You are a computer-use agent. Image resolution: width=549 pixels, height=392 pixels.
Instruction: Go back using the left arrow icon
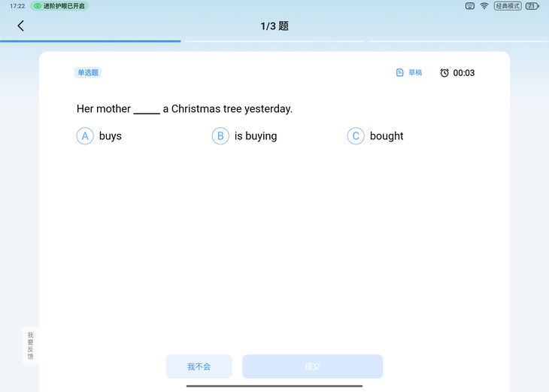click(20, 26)
